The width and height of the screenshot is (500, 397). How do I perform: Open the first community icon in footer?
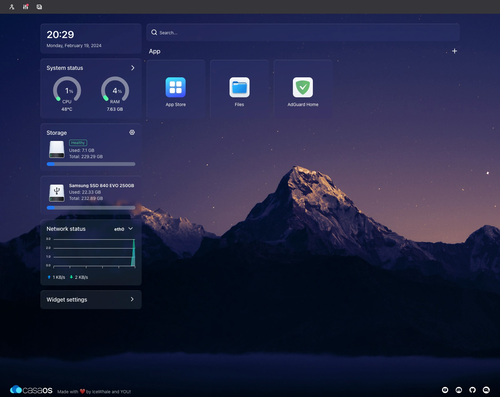445,390
